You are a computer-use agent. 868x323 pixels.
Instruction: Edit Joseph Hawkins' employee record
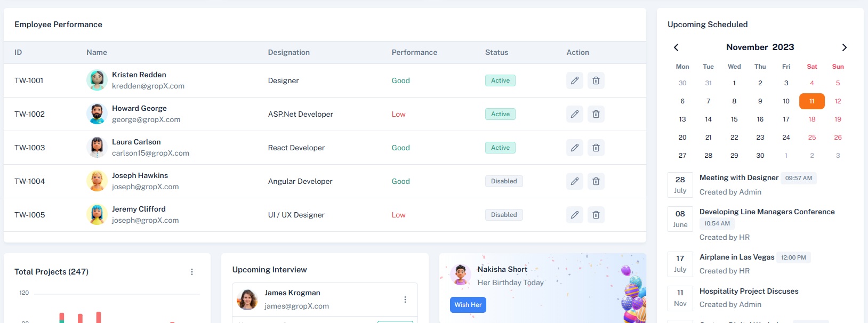(574, 181)
